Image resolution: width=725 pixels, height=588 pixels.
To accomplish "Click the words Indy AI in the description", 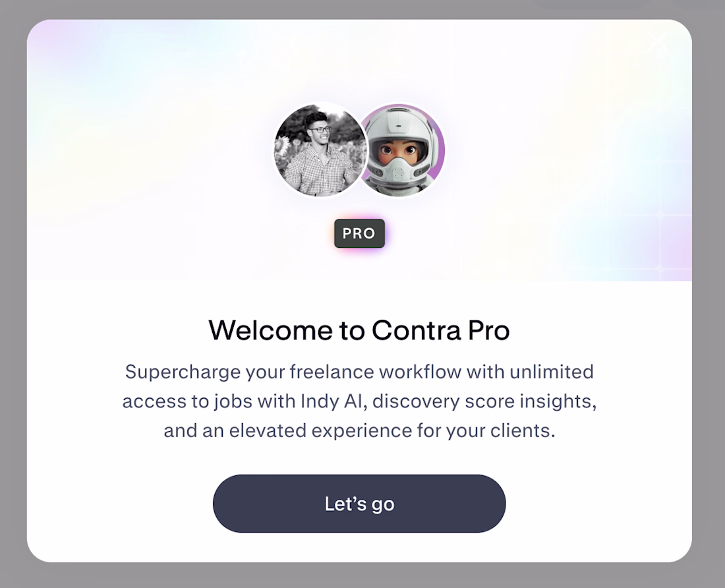I will coord(331,401).
